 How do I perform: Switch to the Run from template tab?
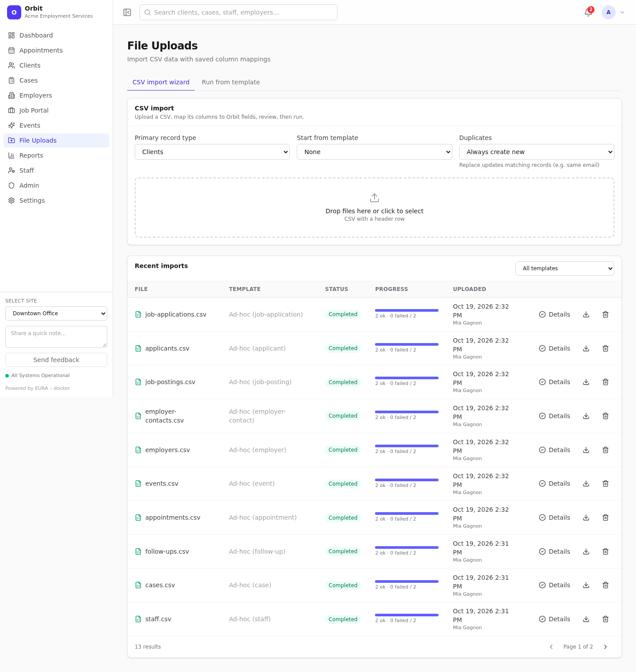[231, 82]
